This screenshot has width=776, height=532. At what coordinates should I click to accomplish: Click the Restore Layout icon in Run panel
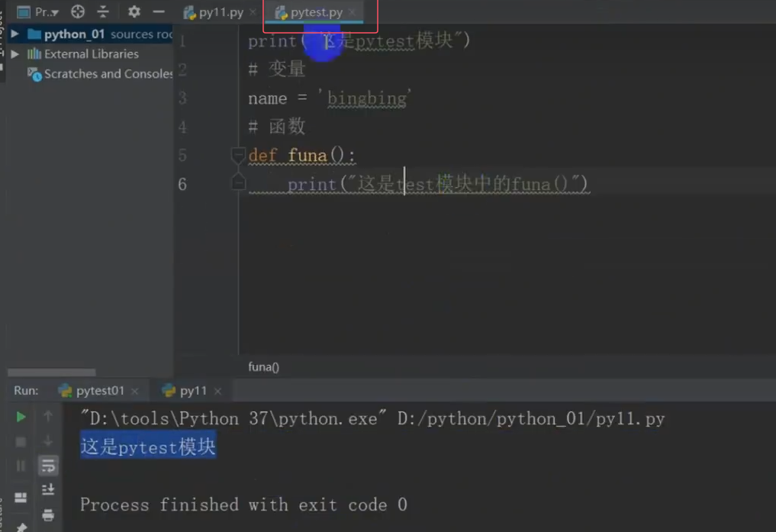pos(21,496)
